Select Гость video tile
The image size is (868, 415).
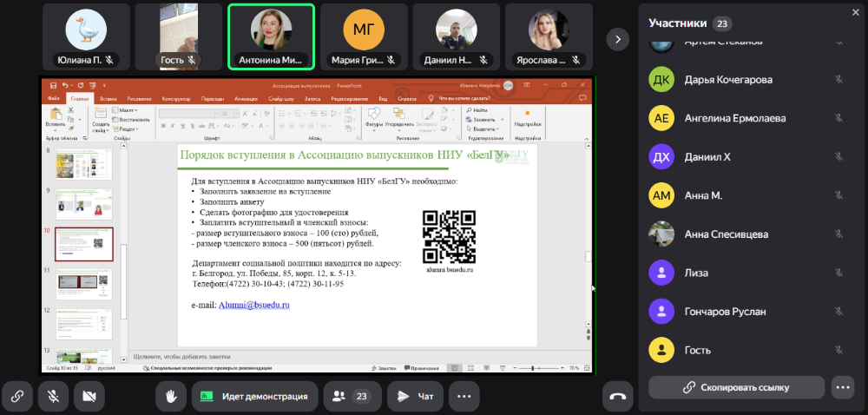tap(179, 37)
